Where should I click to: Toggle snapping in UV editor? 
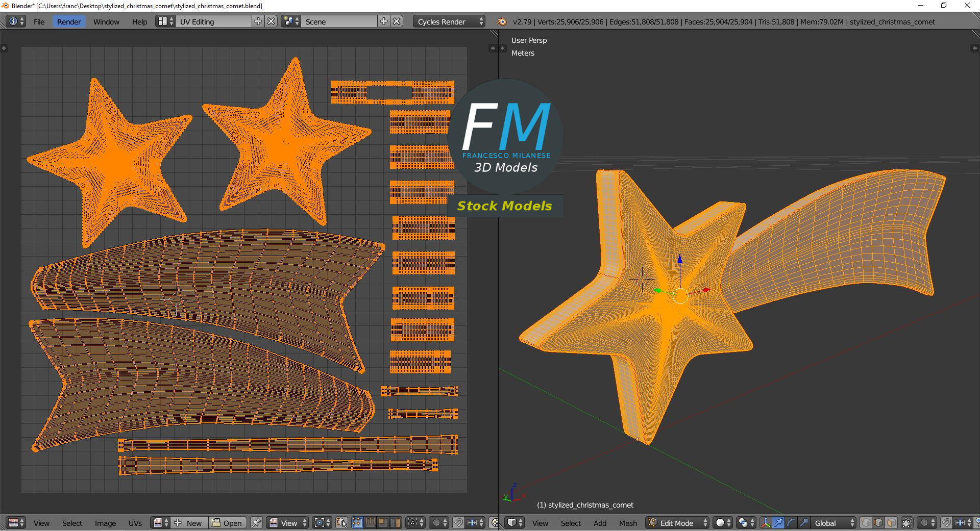(458, 523)
